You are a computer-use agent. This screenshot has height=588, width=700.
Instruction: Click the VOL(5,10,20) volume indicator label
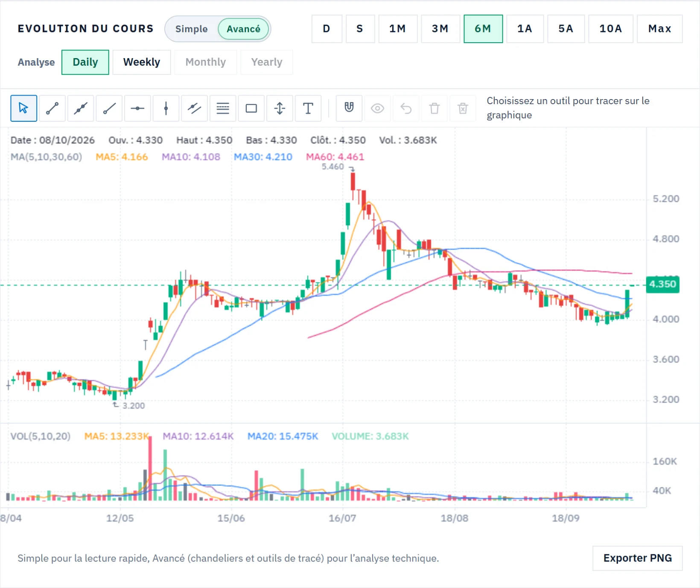41,436
